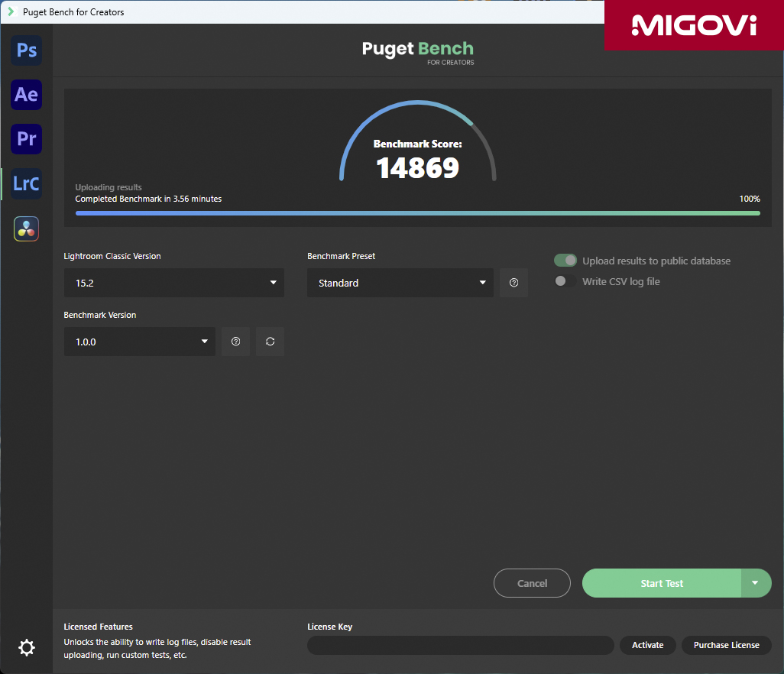Toggle Upload results to public database
Image resolution: width=784 pixels, height=674 pixels.
pos(565,261)
